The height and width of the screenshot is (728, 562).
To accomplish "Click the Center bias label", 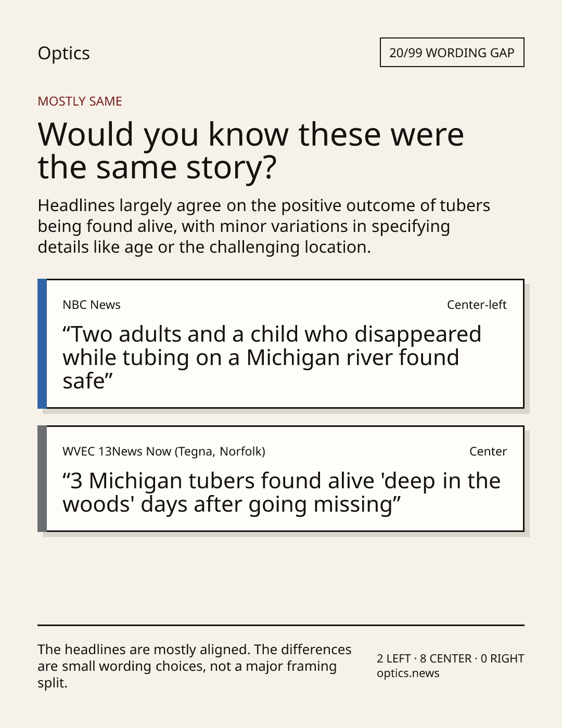I will coord(488,451).
